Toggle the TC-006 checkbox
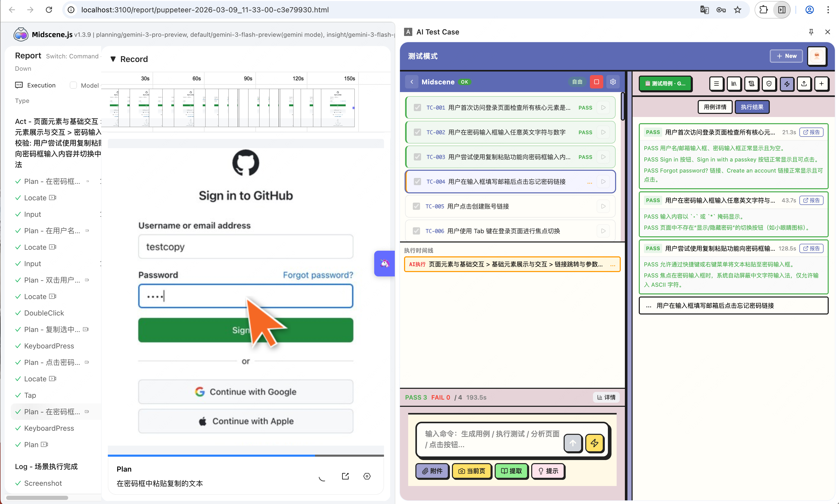 416,231
